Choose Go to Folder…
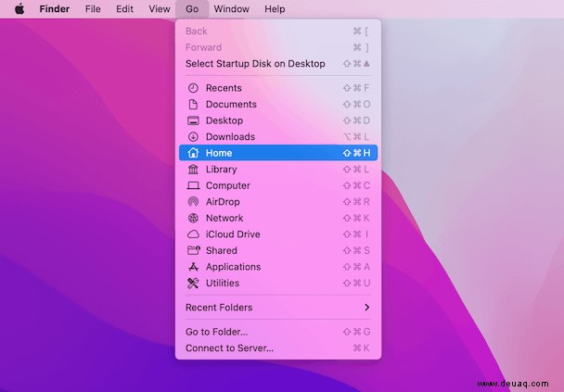Viewport: 564px width, 392px height. [x=278, y=332]
